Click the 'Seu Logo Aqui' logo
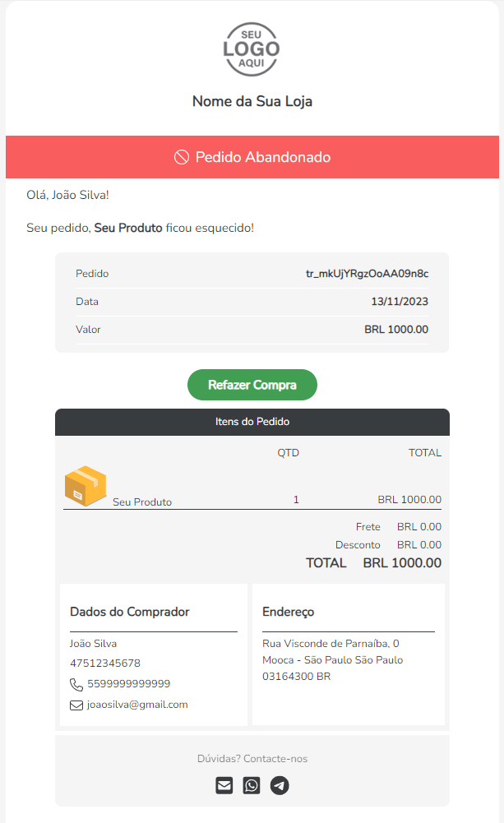 252,50
